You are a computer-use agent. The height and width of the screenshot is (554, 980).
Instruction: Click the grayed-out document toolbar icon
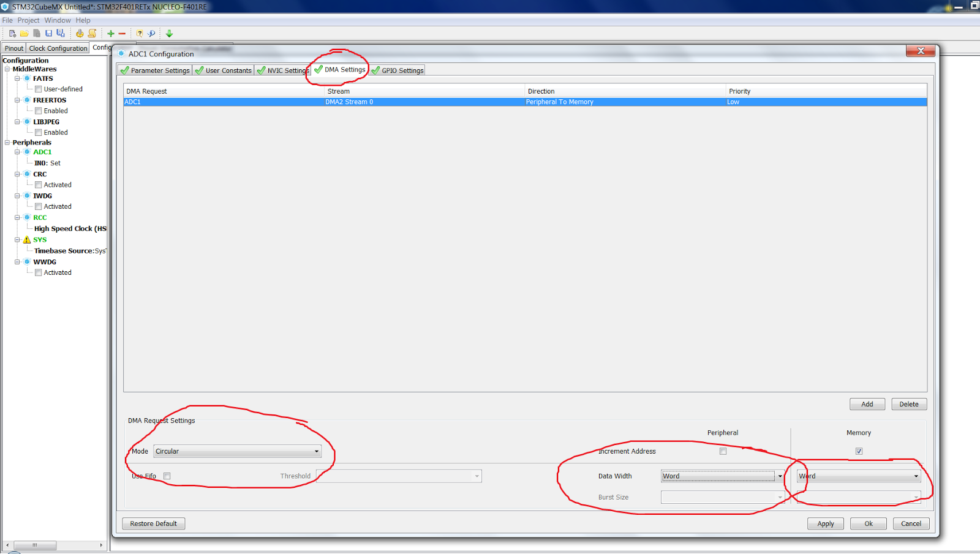click(37, 34)
